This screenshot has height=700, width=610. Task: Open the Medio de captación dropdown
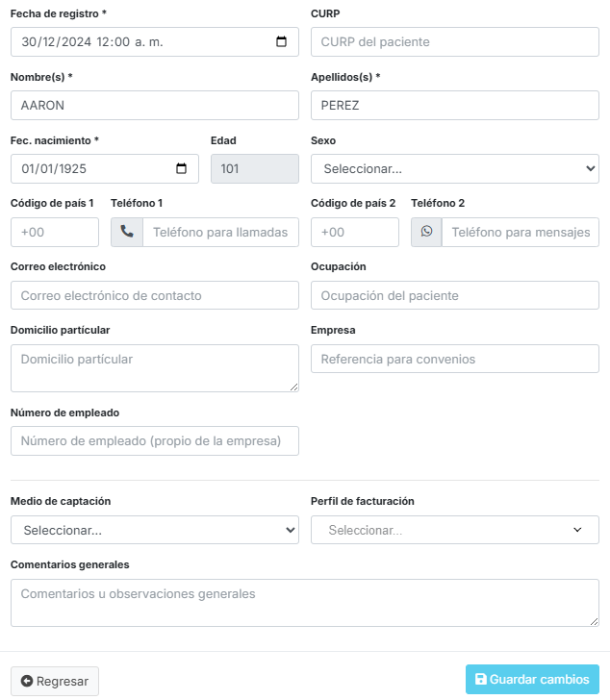[154, 531]
